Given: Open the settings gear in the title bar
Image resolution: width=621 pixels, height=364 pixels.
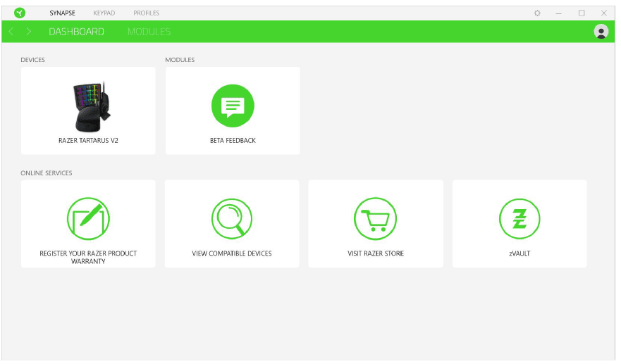Looking at the screenshot, I should [537, 13].
